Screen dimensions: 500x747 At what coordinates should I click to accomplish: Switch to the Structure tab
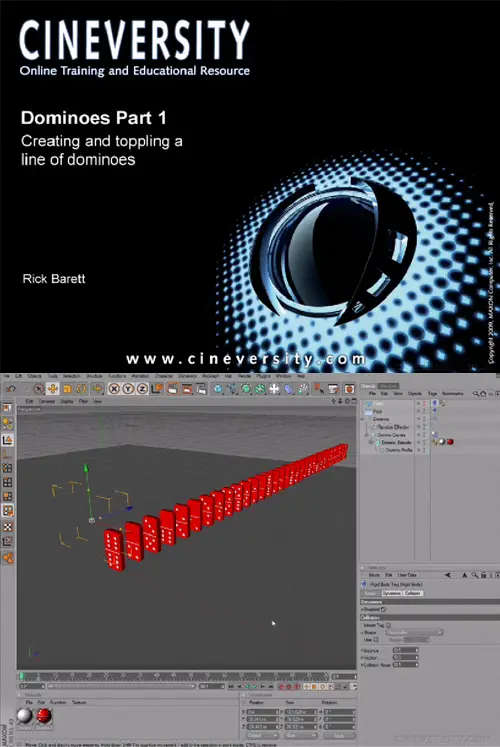point(388,386)
